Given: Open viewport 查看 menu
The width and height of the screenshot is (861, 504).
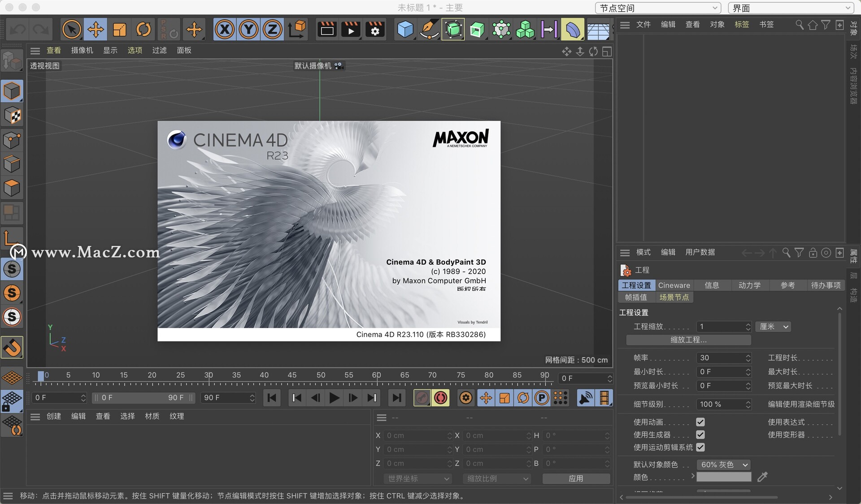Looking at the screenshot, I should coord(54,50).
